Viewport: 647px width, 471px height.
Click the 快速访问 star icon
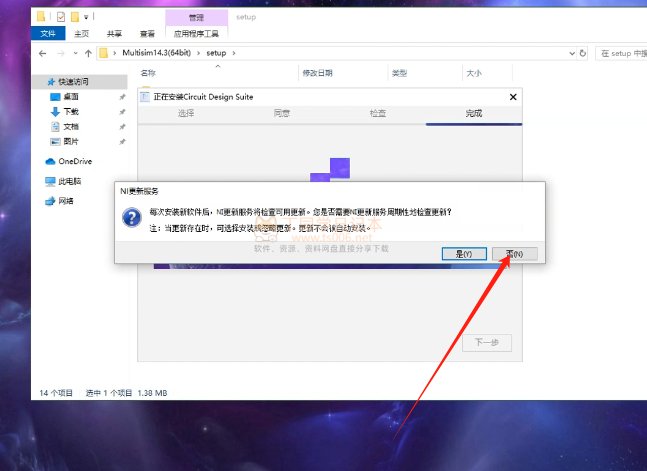[x=51, y=82]
